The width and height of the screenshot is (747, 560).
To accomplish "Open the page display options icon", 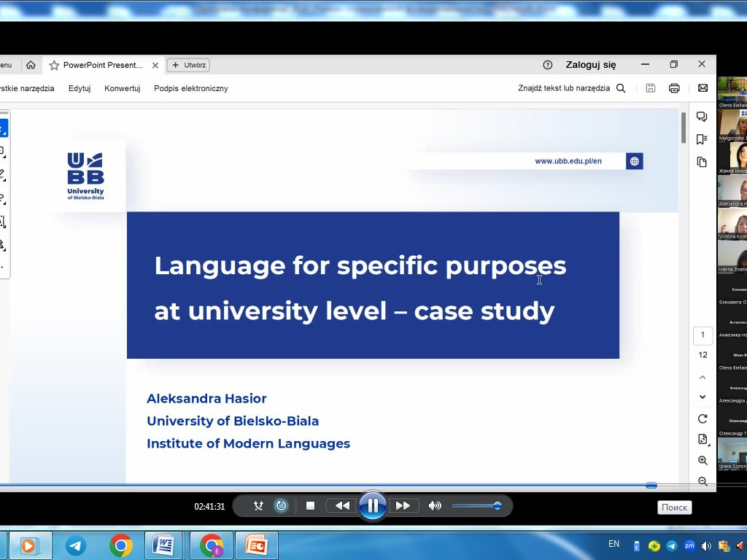I will [703, 439].
